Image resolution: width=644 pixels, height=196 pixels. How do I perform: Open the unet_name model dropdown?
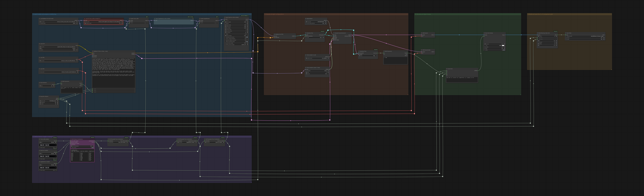tap(59, 22)
